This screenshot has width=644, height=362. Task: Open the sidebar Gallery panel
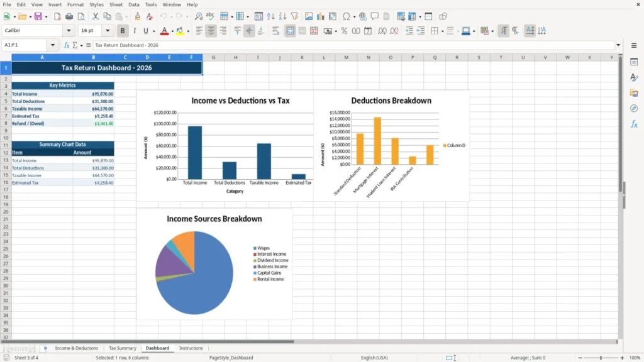click(x=634, y=93)
